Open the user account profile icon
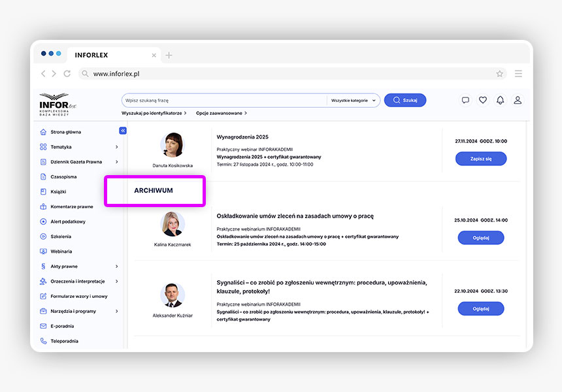 pyautogui.click(x=518, y=100)
